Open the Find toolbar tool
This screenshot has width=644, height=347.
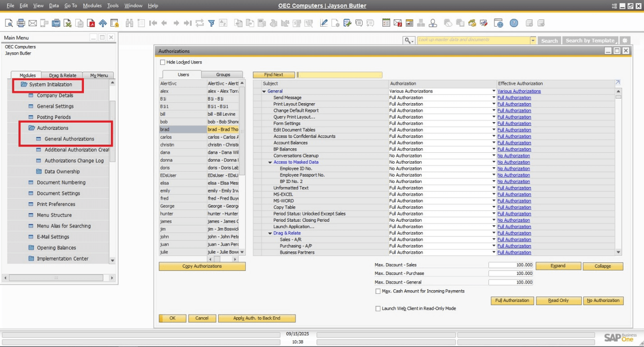[x=129, y=23]
